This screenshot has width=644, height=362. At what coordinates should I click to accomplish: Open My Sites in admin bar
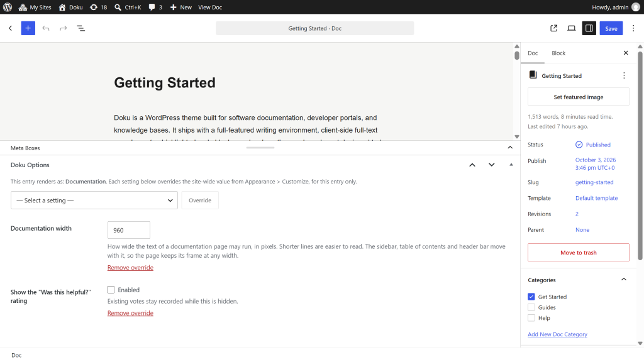[35, 7]
